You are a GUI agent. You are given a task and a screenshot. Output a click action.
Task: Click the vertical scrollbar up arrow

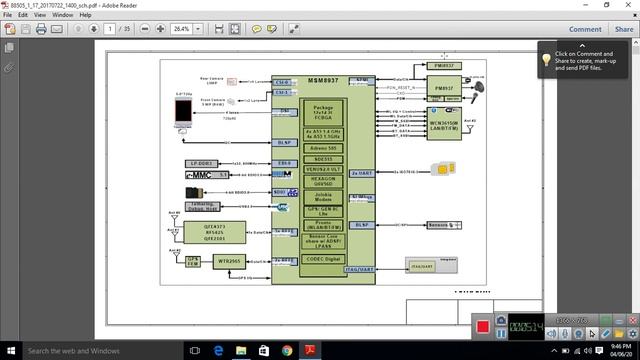pos(636,42)
